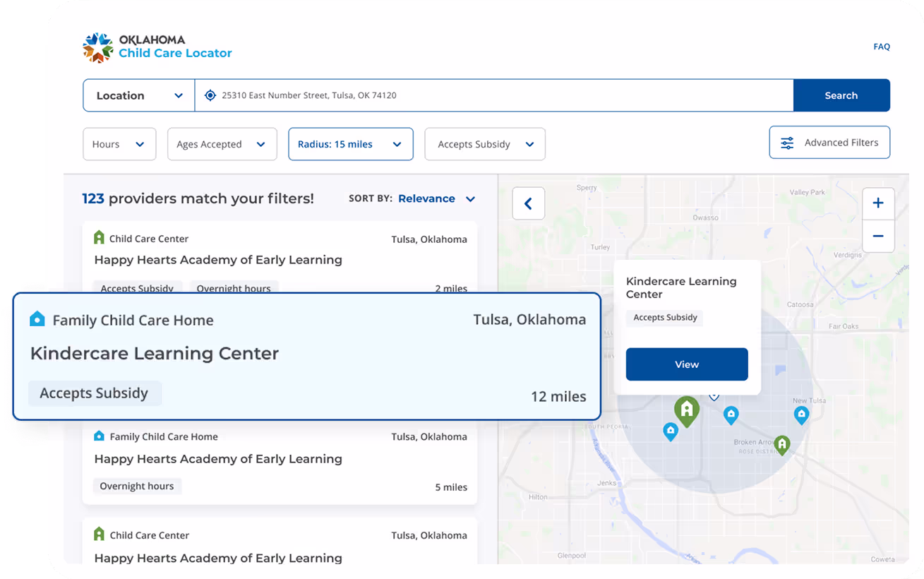This screenshot has height=579, width=924.
Task: Click the blue home pin near South Peoria
Action: [x=671, y=431]
